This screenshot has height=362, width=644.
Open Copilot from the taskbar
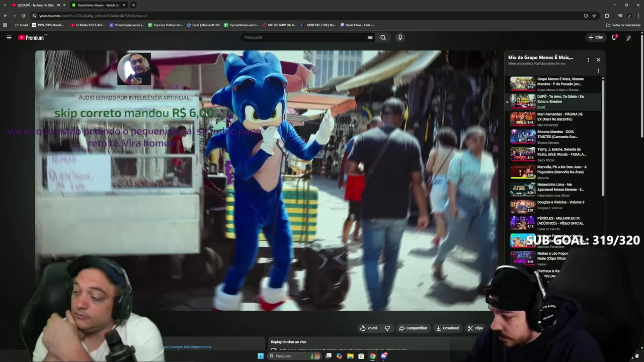pyautogui.click(x=339, y=356)
